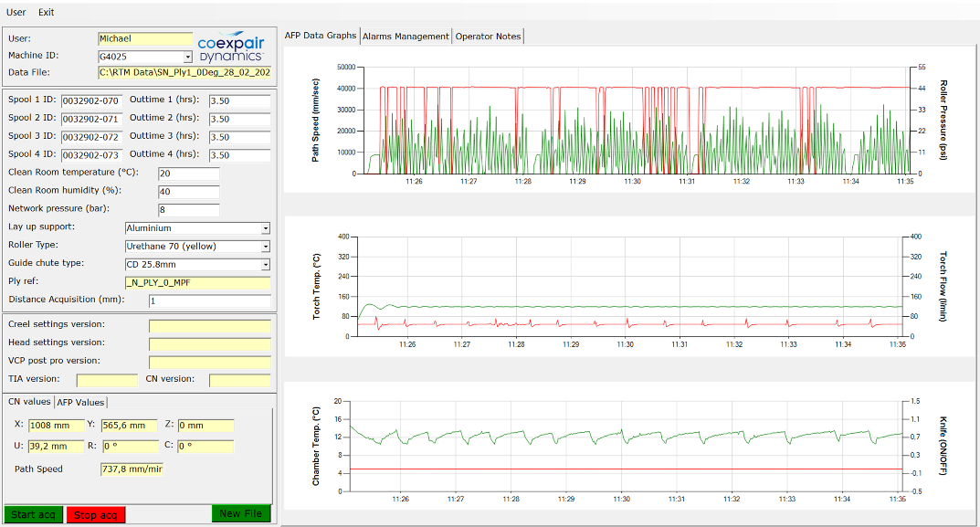Select the Data File path field
This screenshot has width=980, height=527.
(x=184, y=72)
